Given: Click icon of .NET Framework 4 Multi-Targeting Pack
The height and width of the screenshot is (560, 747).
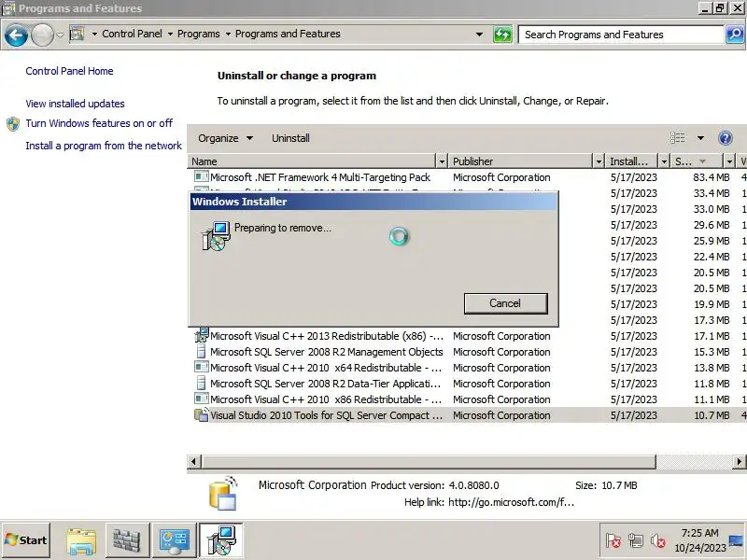Looking at the screenshot, I should (201, 176).
